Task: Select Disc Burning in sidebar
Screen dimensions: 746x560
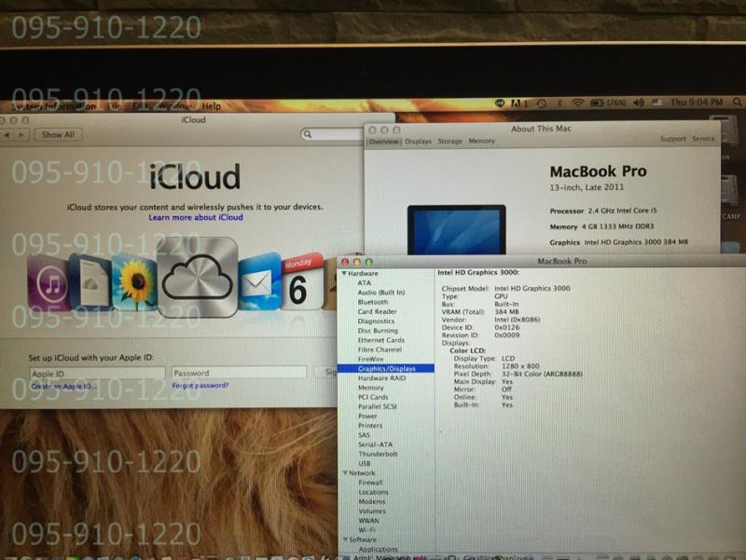Action: [378, 331]
